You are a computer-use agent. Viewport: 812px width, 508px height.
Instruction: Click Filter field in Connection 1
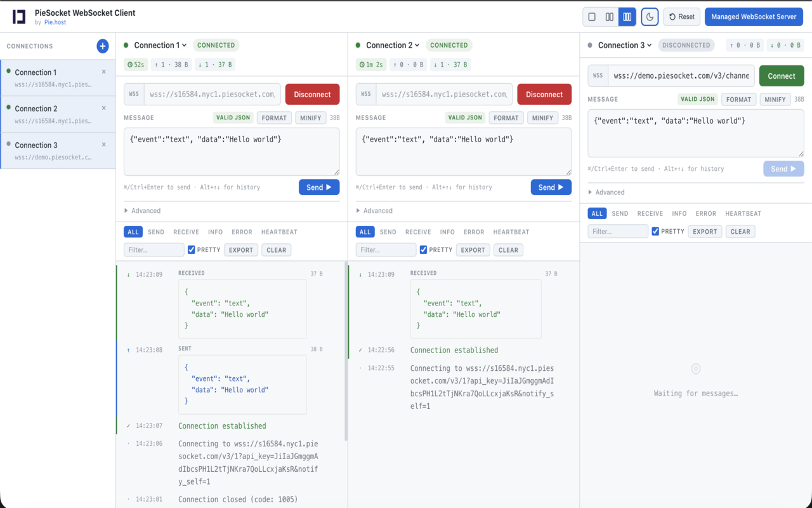154,250
